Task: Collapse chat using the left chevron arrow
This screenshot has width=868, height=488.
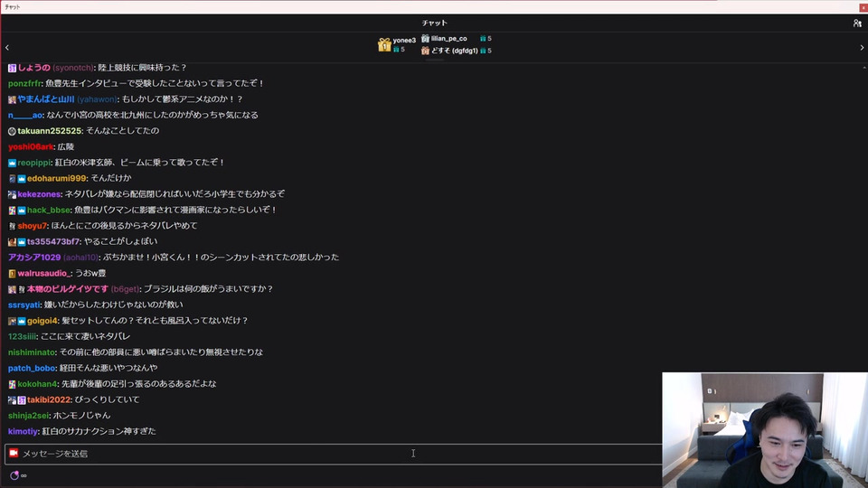Action: coord(7,48)
